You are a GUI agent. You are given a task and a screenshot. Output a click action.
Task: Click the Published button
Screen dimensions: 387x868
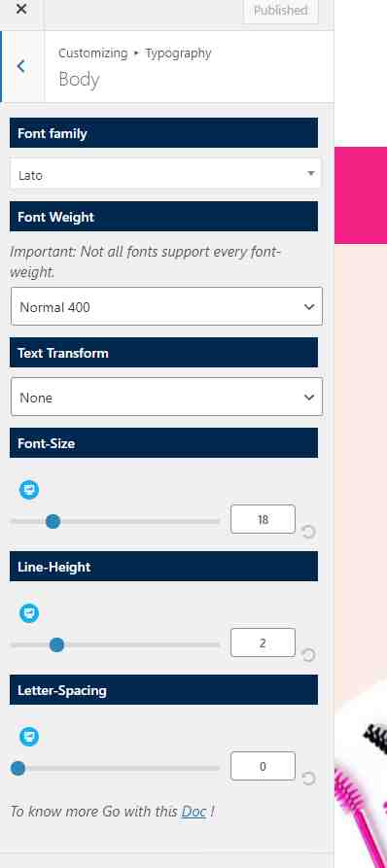[x=281, y=11]
